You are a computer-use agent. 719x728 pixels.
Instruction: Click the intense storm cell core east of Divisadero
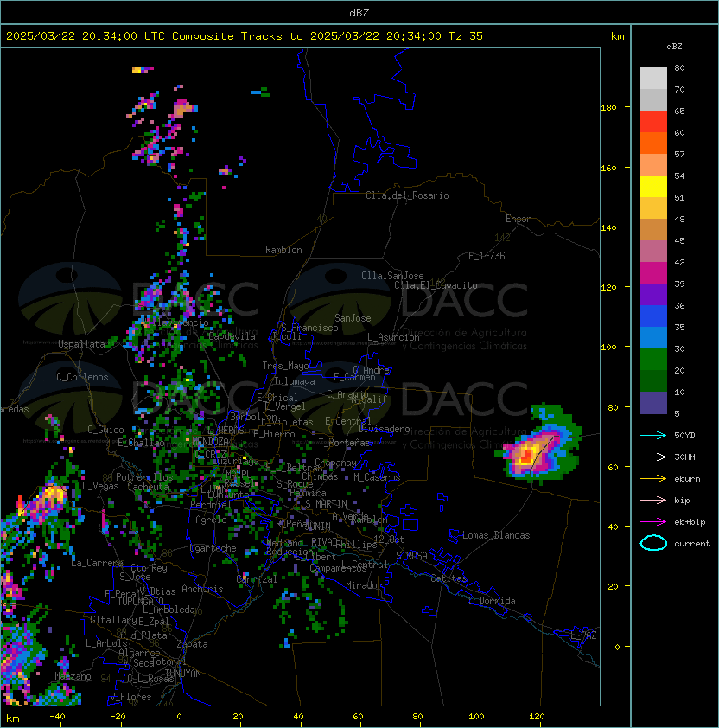[526, 456]
